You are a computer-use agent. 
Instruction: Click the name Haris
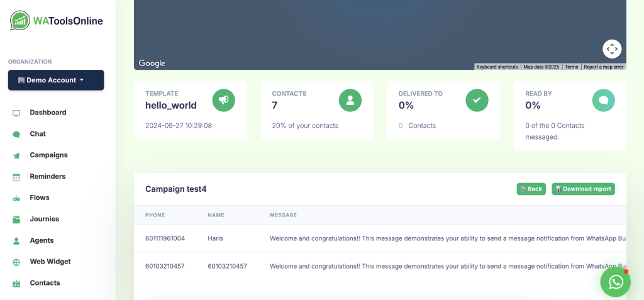[215, 238]
